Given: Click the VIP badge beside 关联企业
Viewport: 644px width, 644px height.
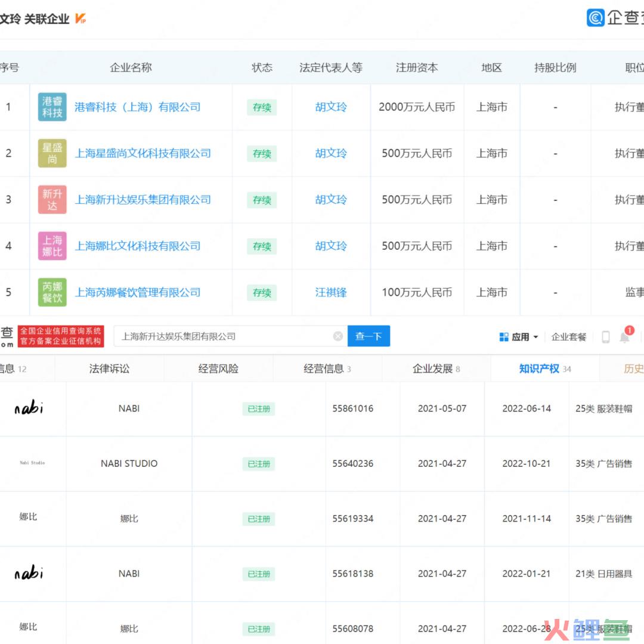Looking at the screenshot, I should (80, 18).
